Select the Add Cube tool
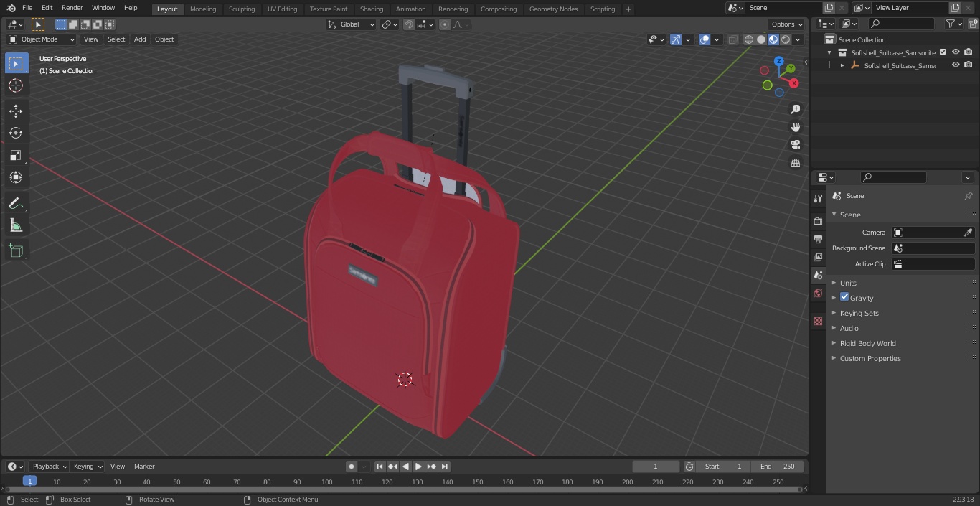Screen dimensions: 980x506 [x=16, y=251]
